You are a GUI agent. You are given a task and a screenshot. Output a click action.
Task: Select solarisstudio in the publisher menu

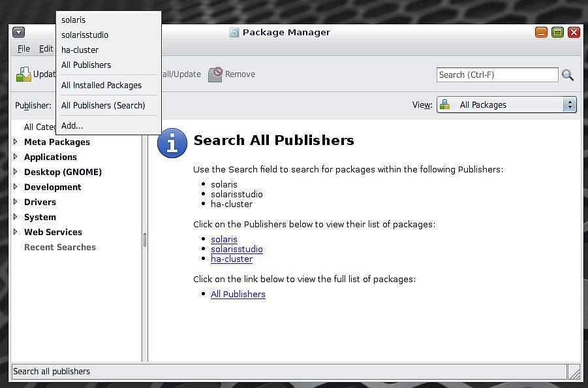(x=108, y=35)
